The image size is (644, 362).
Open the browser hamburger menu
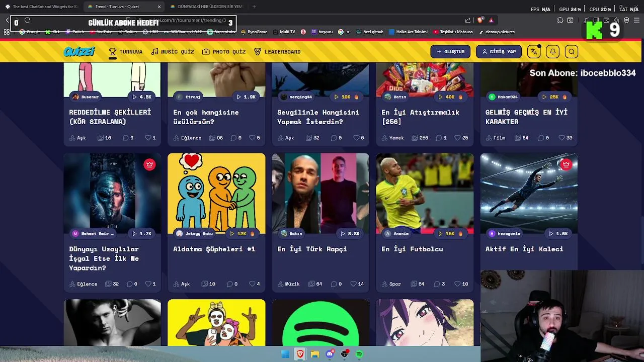pos(637,20)
